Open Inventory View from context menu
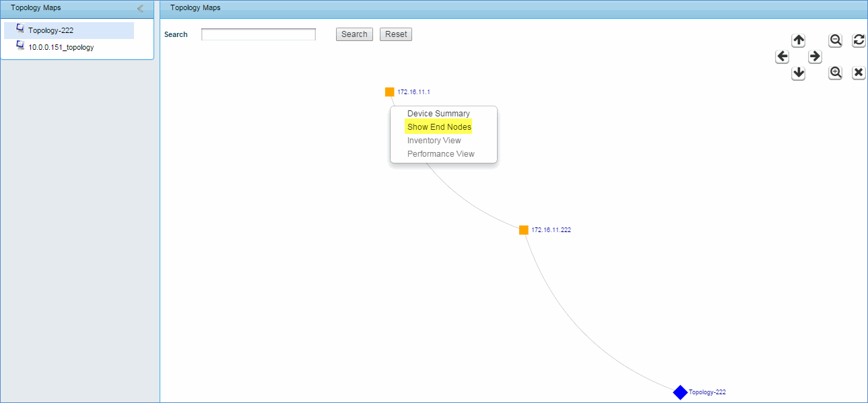868x403 pixels. click(434, 141)
